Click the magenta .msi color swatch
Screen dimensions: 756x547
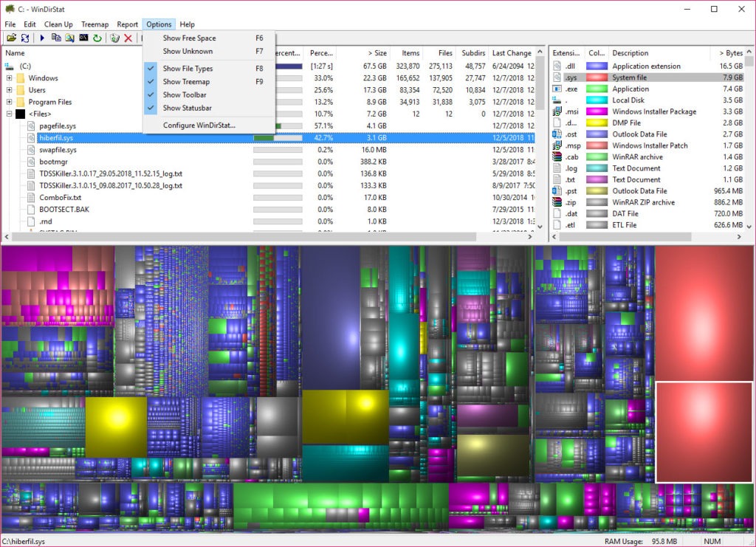click(x=597, y=111)
